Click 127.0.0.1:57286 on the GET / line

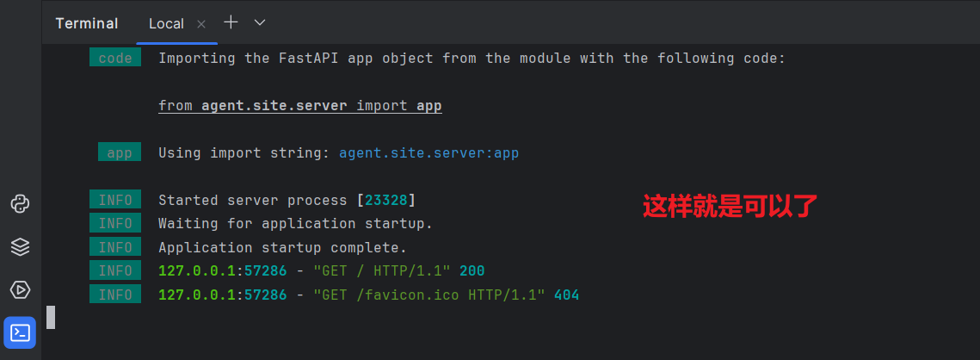tap(222, 271)
